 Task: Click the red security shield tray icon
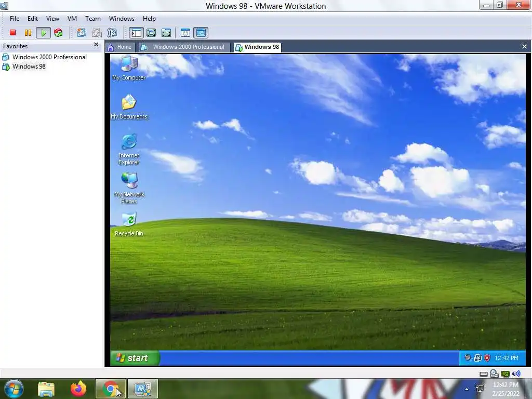[x=487, y=358]
